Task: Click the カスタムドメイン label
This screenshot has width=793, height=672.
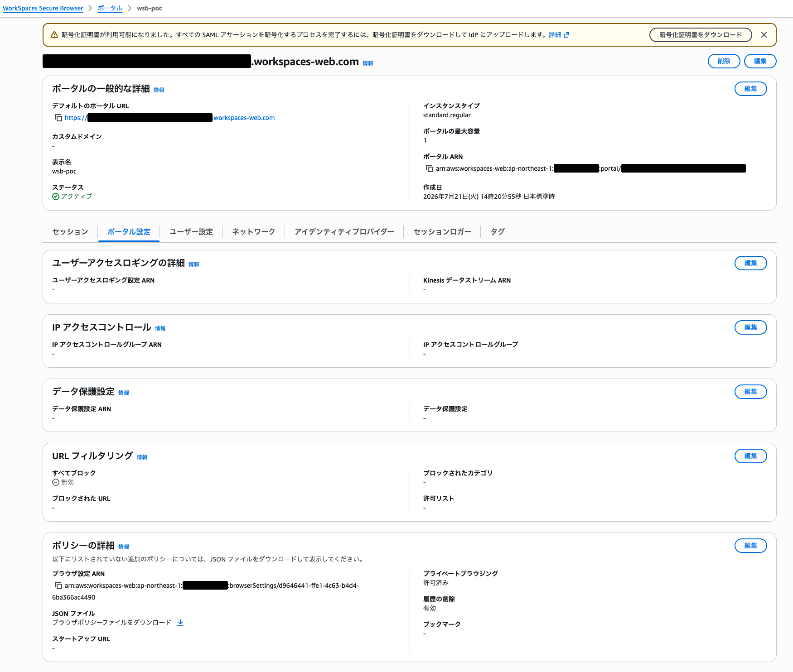Action: pos(77,137)
